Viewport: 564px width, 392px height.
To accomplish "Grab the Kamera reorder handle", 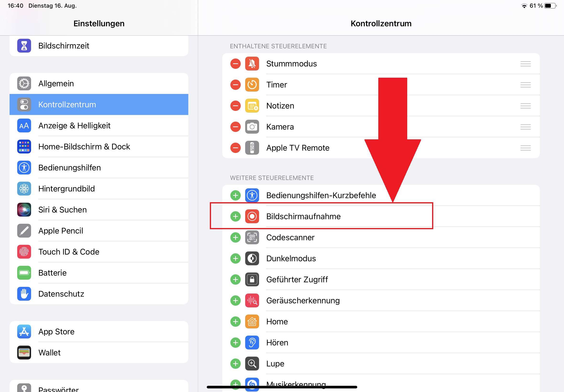I will [x=526, y=127].
